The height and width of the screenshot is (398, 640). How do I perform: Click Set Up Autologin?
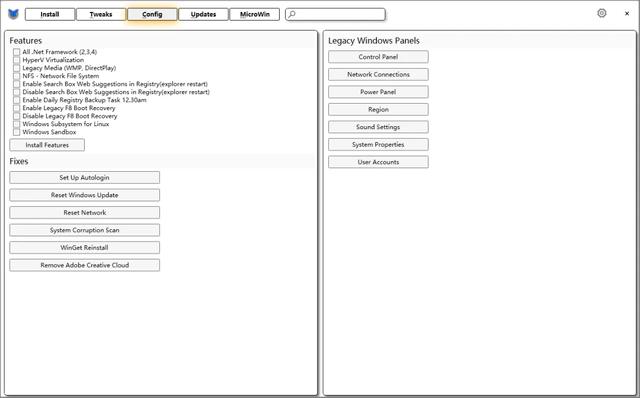coord(84,178)
